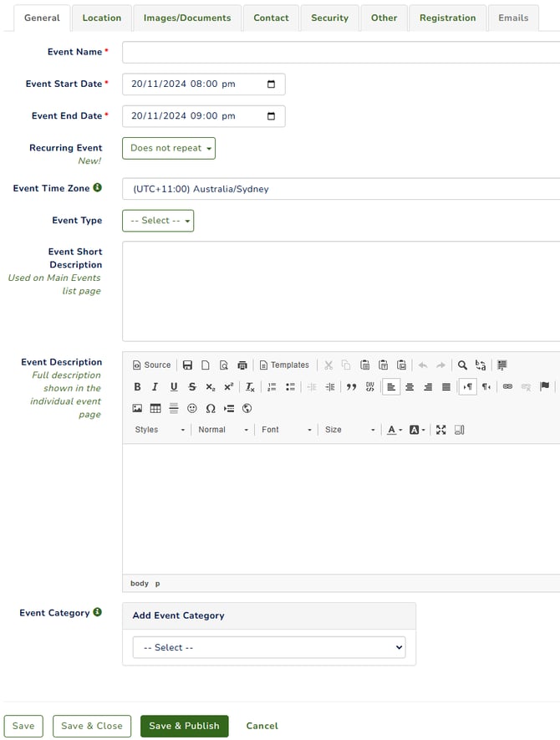Viewport: 560px width, 740px height.
Task: Toggle Underline formatting
Action: 174,387
